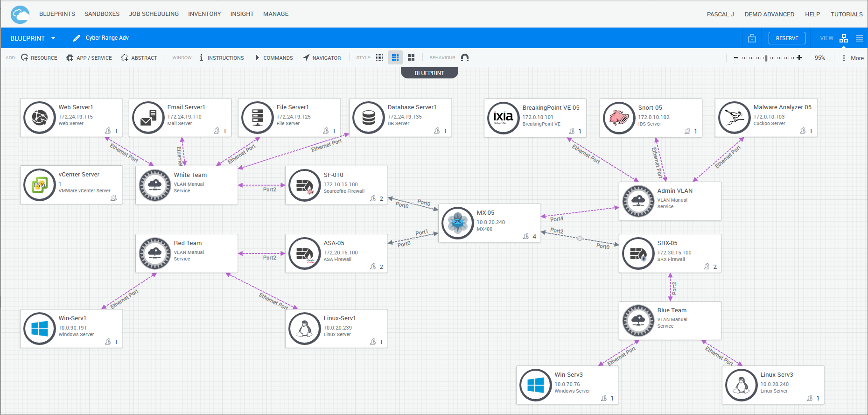Click the Database Server1 cylinder icon
Screen dimensions: 868x415
[369, 118]
